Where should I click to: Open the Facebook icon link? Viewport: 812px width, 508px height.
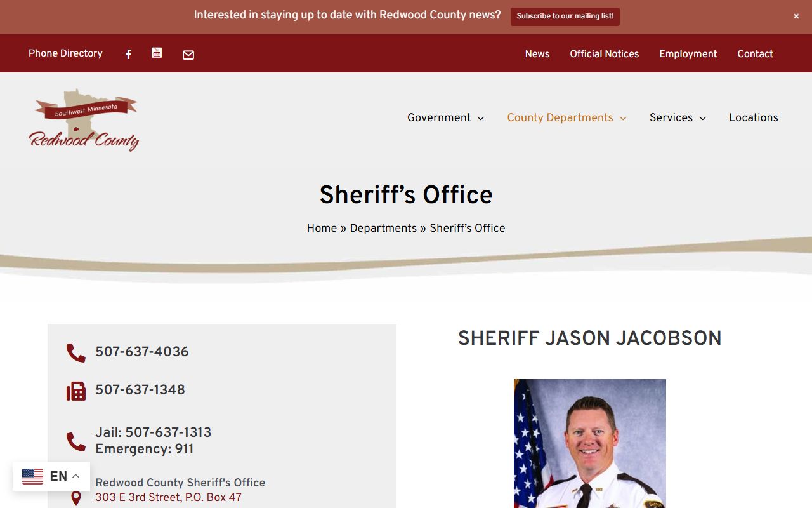click(128, 55)
